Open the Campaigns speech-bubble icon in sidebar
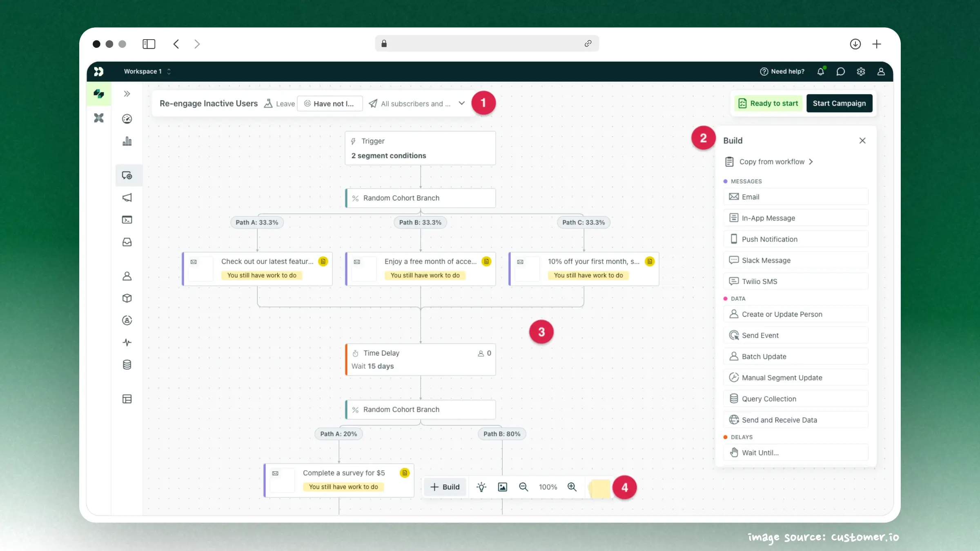 tap(127, 176)
